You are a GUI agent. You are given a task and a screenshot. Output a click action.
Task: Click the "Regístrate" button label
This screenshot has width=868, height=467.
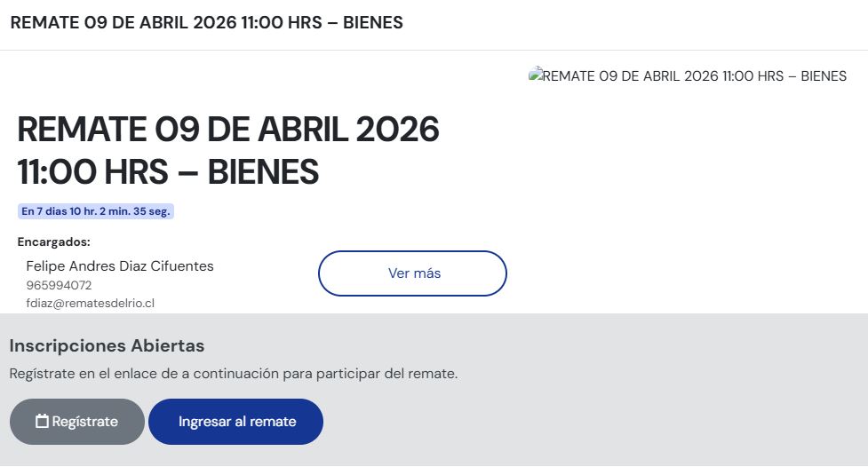pos(85,422)
